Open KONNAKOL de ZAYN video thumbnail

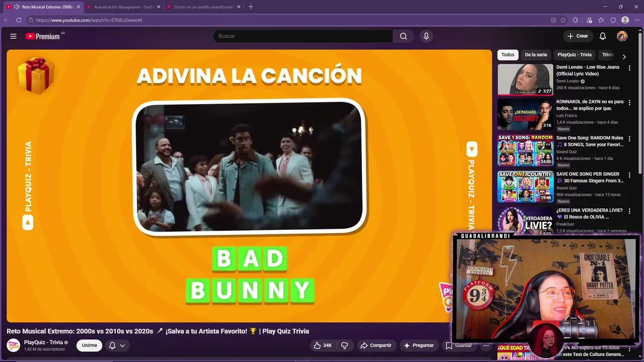click(x=525, y=114)
